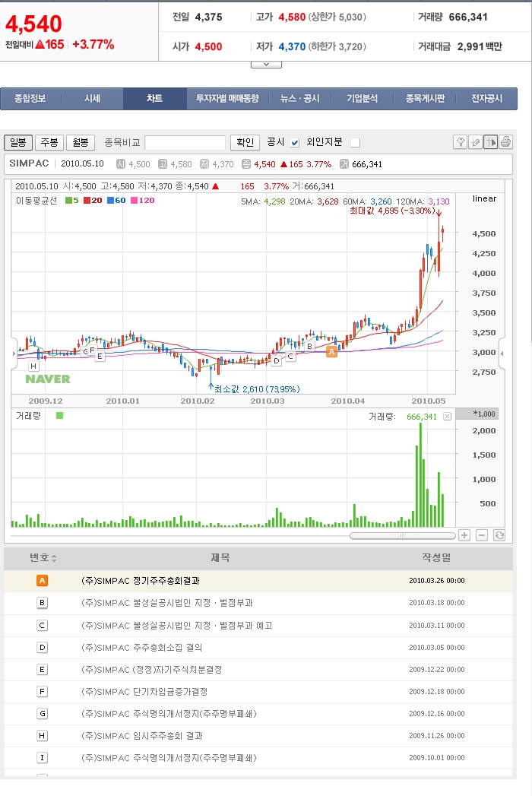The height and width of the screenshot is (796, 532).
Task: Collapse chart right side arrow
Action: tap(502, 353)
